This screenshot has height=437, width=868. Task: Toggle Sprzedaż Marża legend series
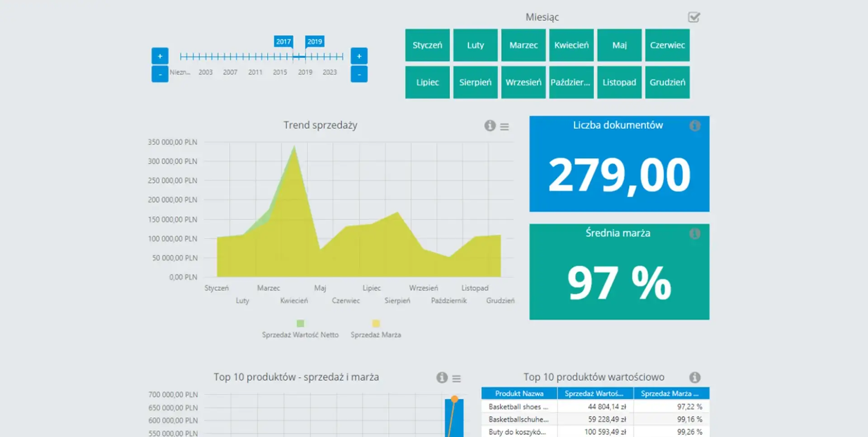pos(376,324)
